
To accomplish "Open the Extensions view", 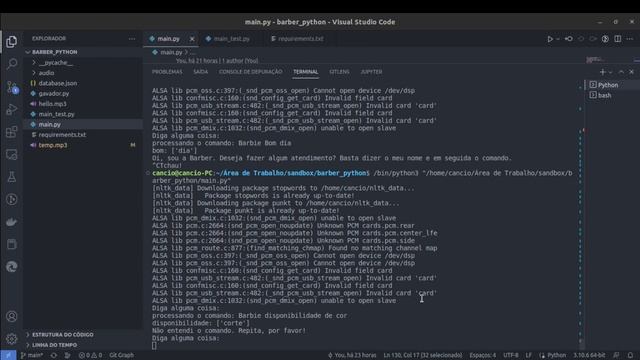I will tap(12, 132).
